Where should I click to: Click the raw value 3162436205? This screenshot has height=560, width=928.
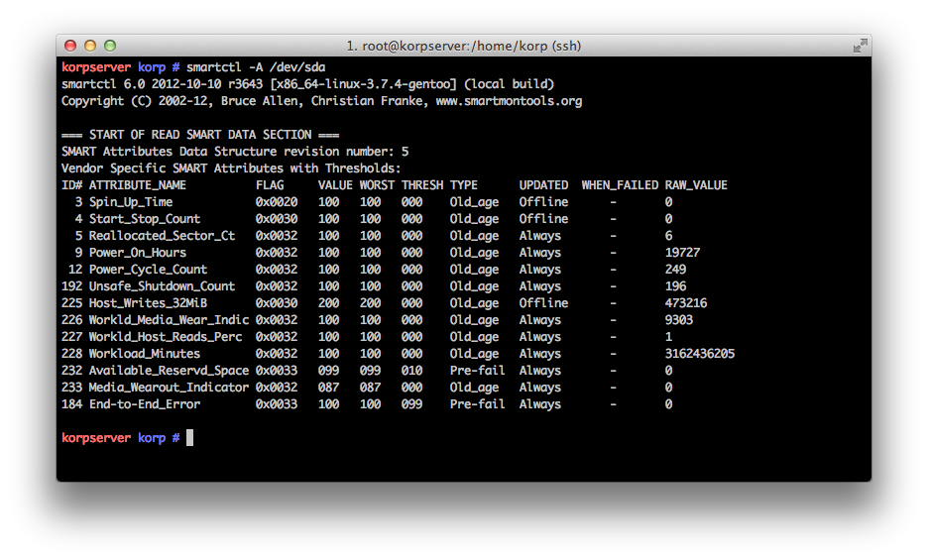pyautogui.click(x=700, y=354)
